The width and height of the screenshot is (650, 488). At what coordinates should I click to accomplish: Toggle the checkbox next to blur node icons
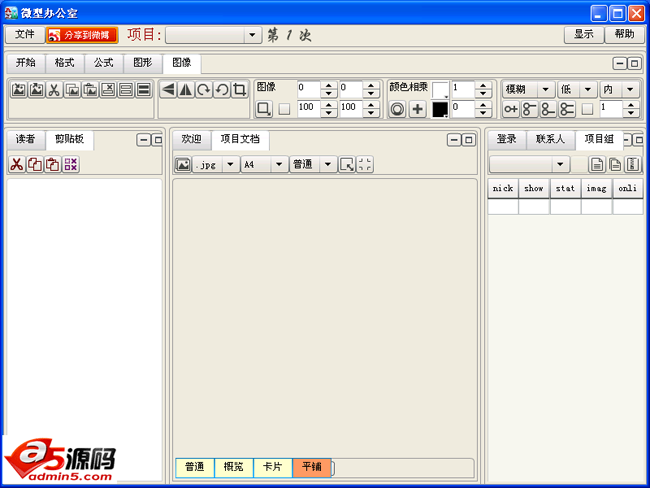point(587,109)
